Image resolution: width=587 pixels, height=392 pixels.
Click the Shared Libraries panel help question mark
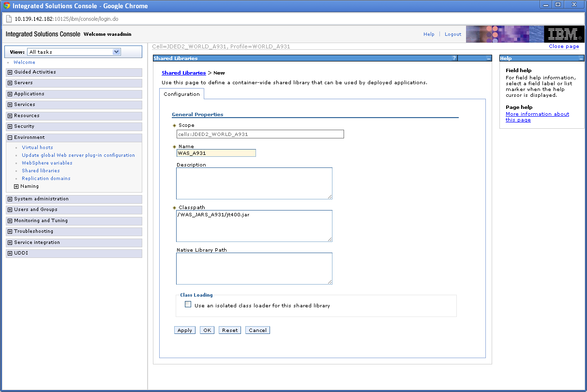click(454, 58)
